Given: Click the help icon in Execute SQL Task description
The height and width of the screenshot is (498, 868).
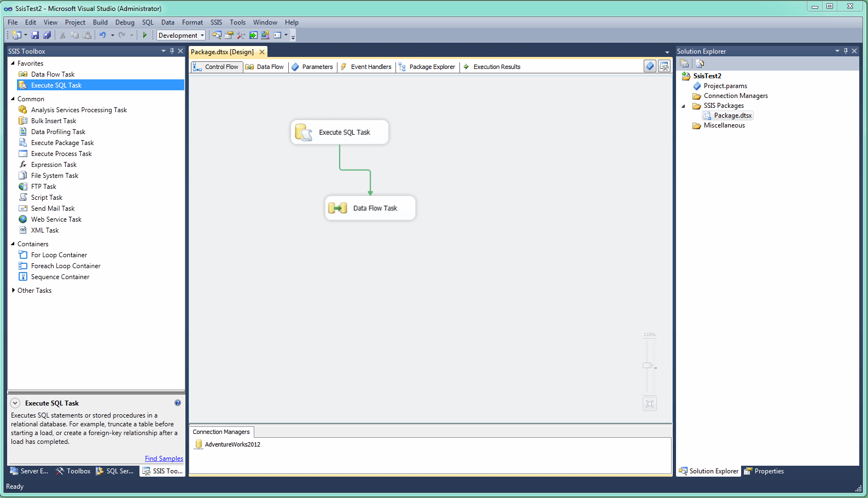Looking at the screenshot, I should click(178, 403).
